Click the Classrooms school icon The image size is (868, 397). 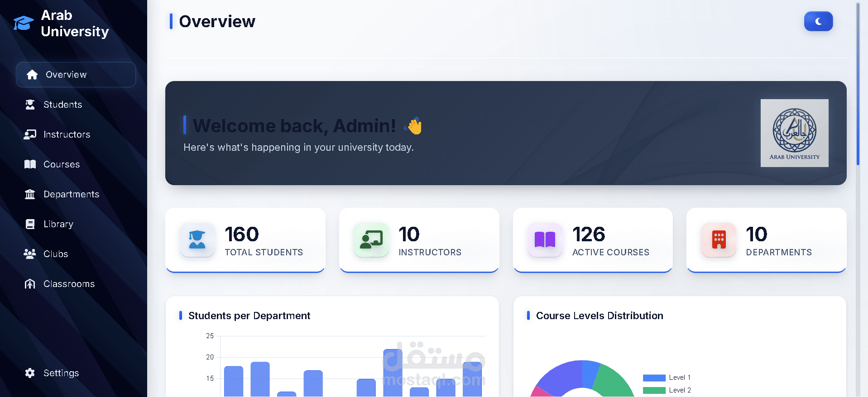30,284
